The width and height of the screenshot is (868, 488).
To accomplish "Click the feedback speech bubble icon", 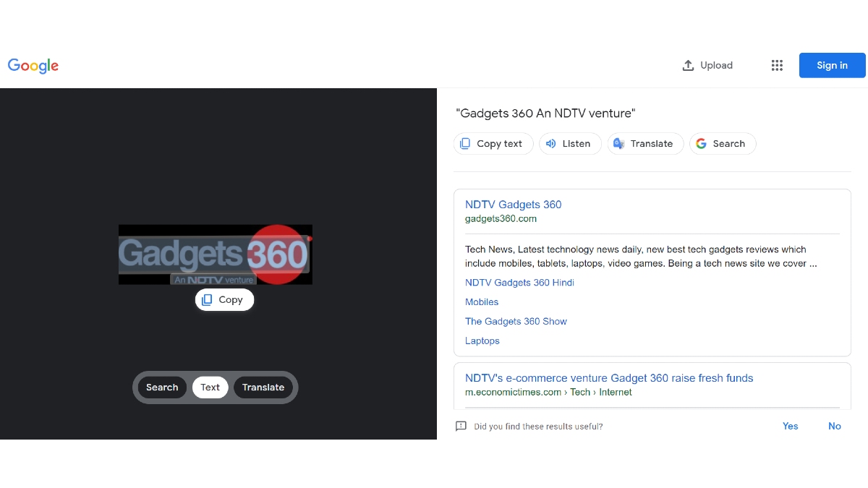I will tap(461, 426).
